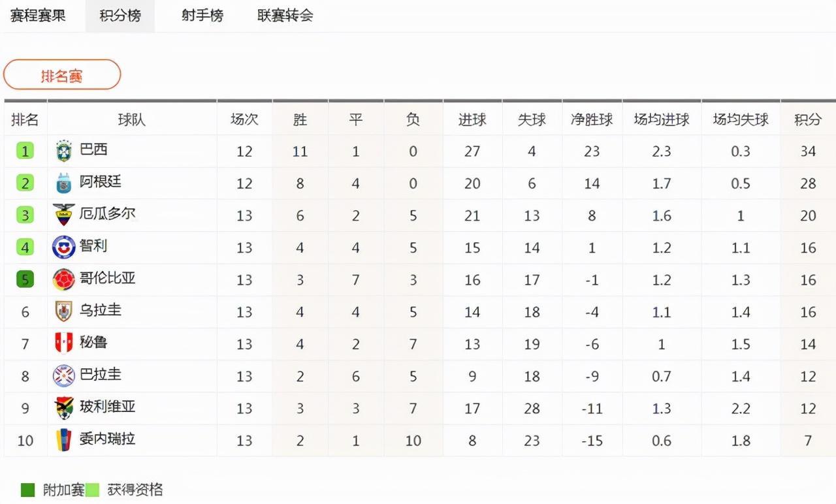Click the Brazil team crest icon
The width and height of the screenshot is (836, 504).
[64, 151]
